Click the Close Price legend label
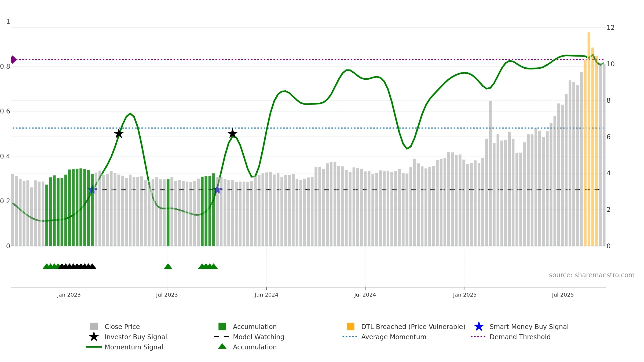This screenshot has width=644, height=362. (122, 327)
